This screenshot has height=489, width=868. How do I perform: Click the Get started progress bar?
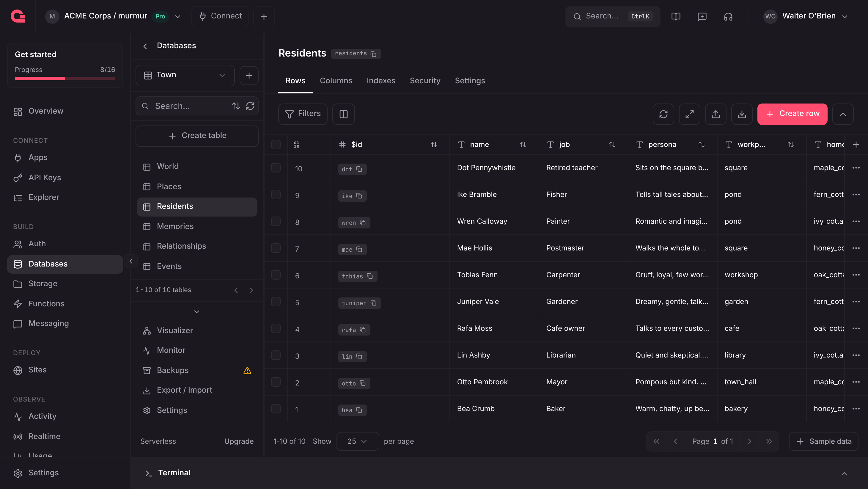coord(65,79)
